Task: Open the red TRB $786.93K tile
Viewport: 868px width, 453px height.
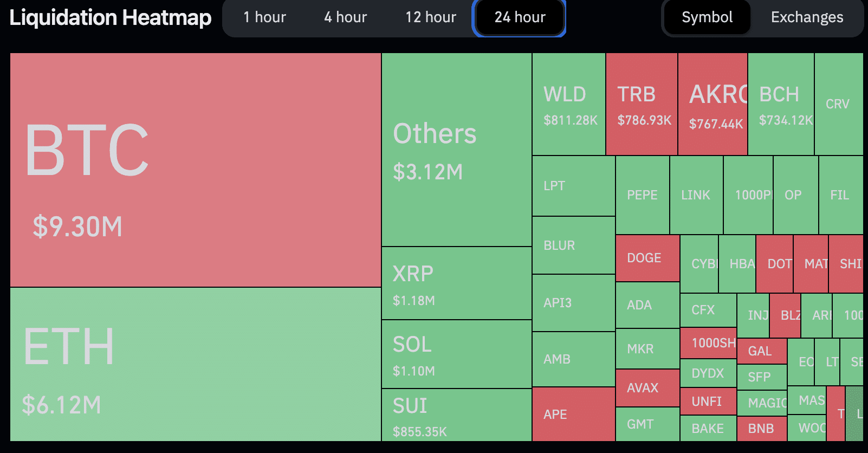Action: coord(642,104)
